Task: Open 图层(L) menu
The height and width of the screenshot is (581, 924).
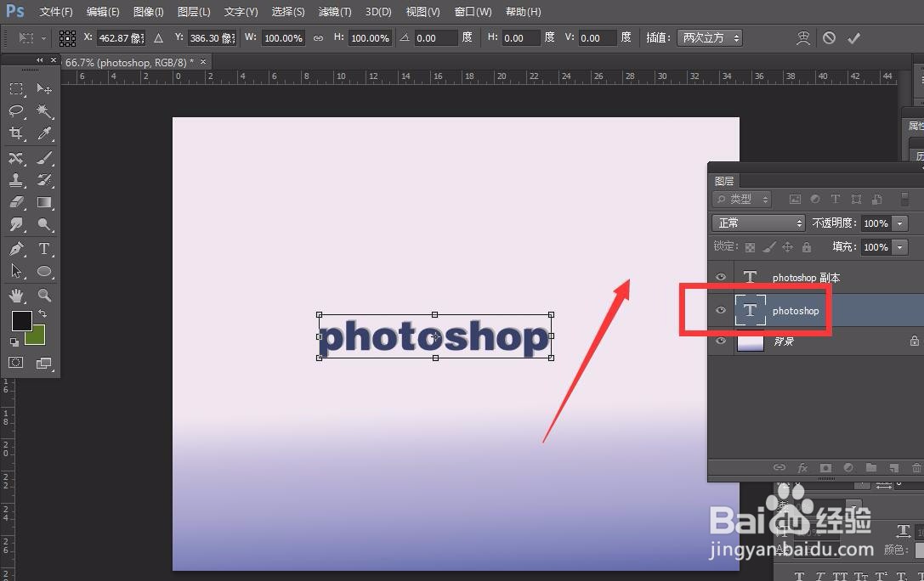Action: coord(194,12)
